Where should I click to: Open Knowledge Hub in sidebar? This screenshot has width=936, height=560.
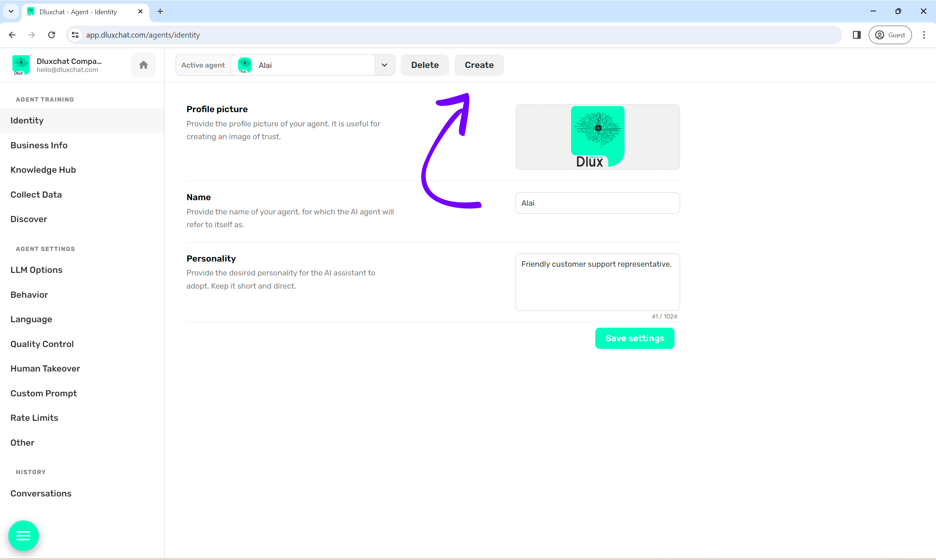[x=43, y=170]
